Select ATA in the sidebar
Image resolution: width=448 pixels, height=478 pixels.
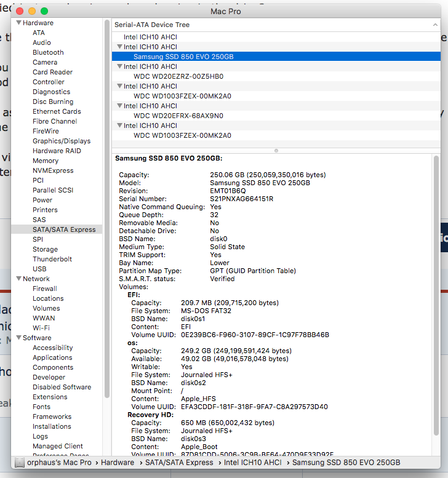(39, 33)
